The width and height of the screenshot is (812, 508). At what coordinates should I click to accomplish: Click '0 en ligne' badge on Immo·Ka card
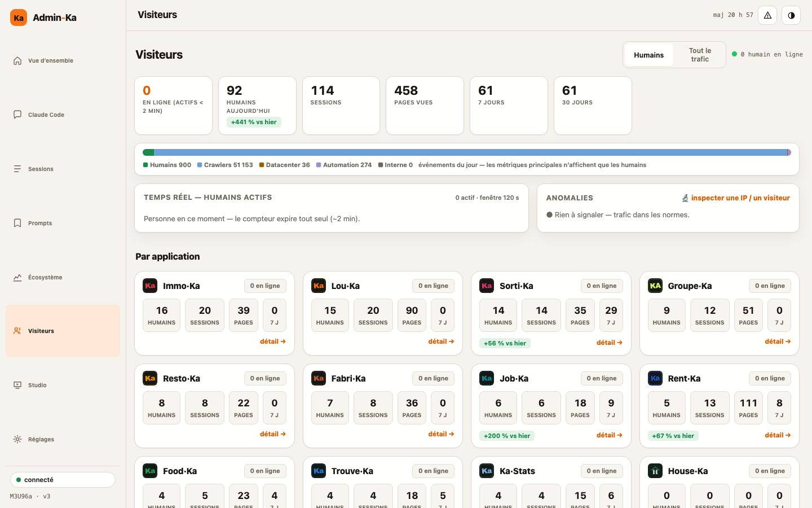click(265, 286)
